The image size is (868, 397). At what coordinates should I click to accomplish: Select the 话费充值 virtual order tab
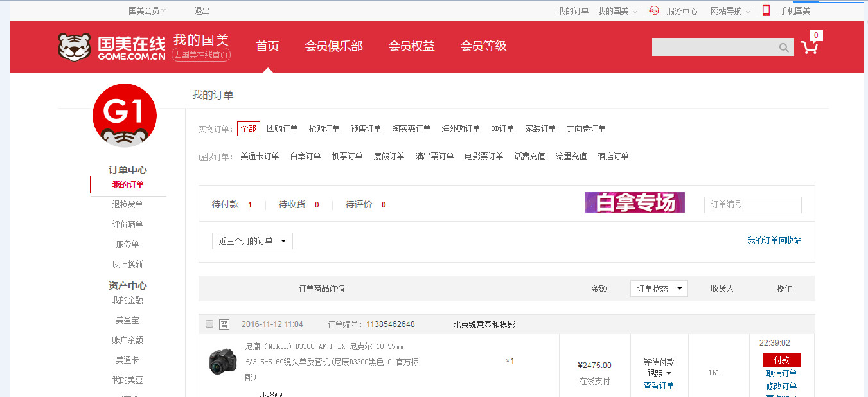pos(530,156)
